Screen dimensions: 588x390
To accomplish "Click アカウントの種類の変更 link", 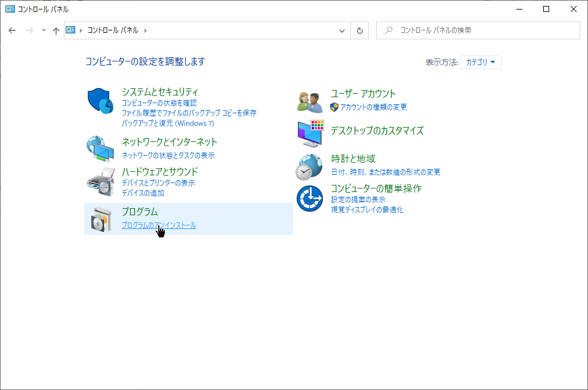I will [x=374, y=107].
